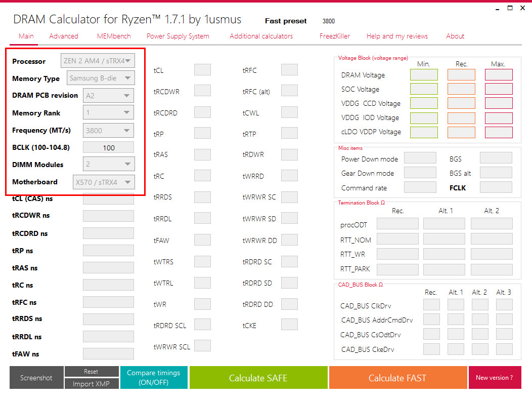Image resolution: width=532 pixels, height=400 pixels.
Task: Click the tCL (CAS) ns field
Action: 109,199
